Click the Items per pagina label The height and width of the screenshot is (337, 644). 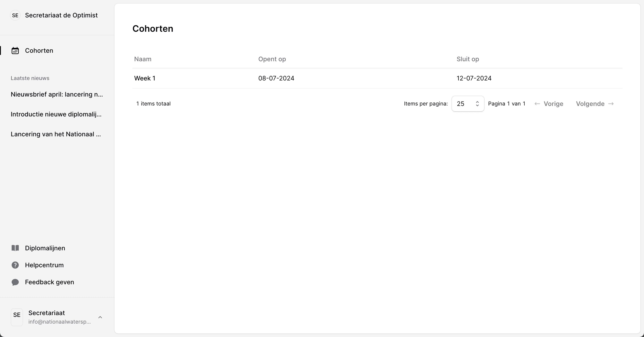click(x=426, y=104)
